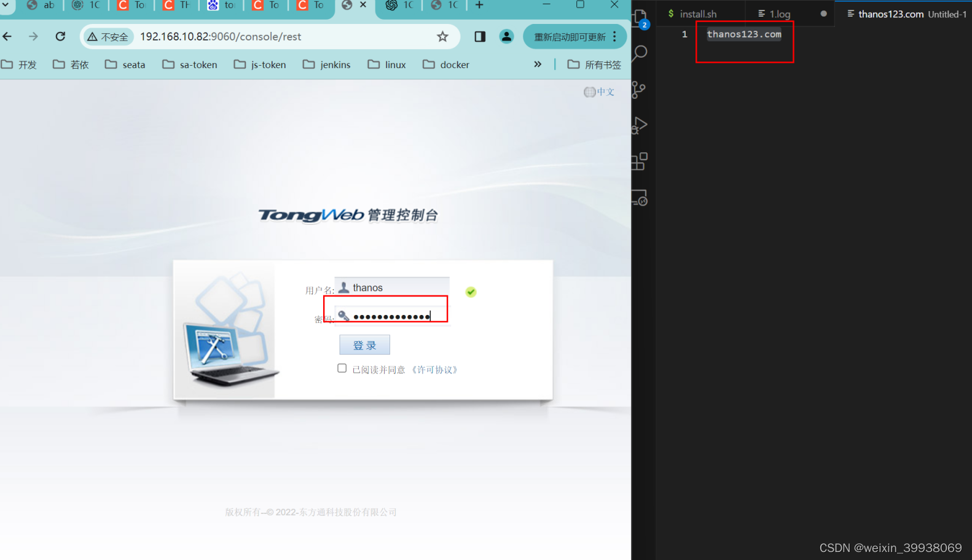Open the sa-token bookmark folder

pyautogui.click(x=190, y=64)
